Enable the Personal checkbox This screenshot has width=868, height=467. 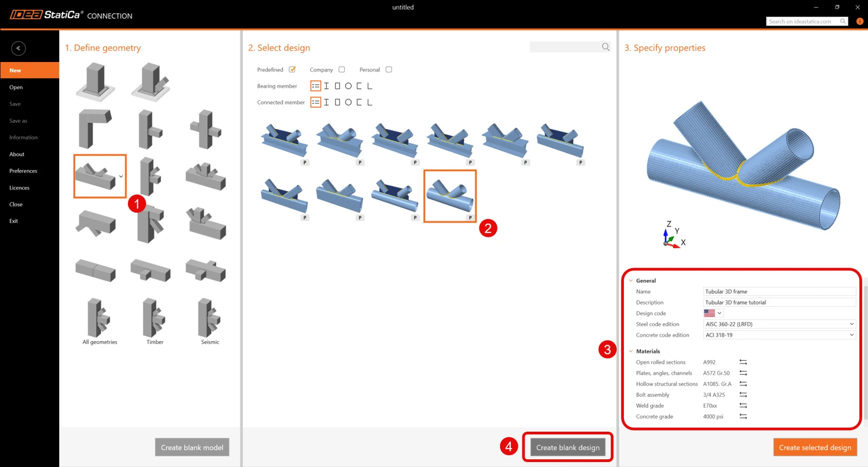(x=388, y=70)
